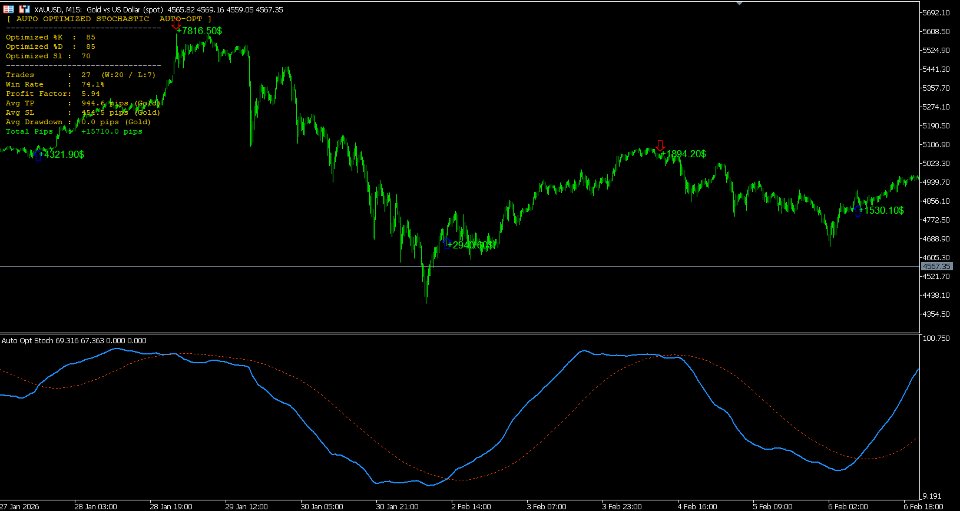Viewport: 960px width, 511px height.
Task: Click the Win Rate 74.1% line
Action: pos(54,84)
